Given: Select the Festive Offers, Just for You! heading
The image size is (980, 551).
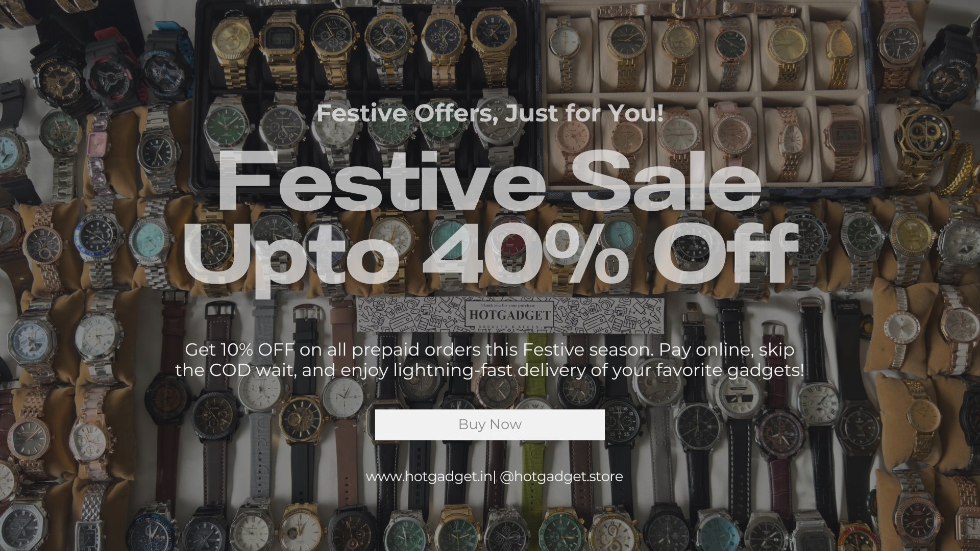Looking at the screenshot, I should (x=490, y=113).
